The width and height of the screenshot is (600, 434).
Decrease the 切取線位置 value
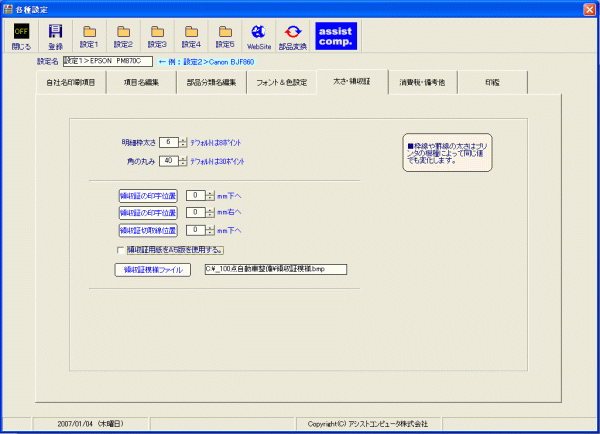coord(210,233)
